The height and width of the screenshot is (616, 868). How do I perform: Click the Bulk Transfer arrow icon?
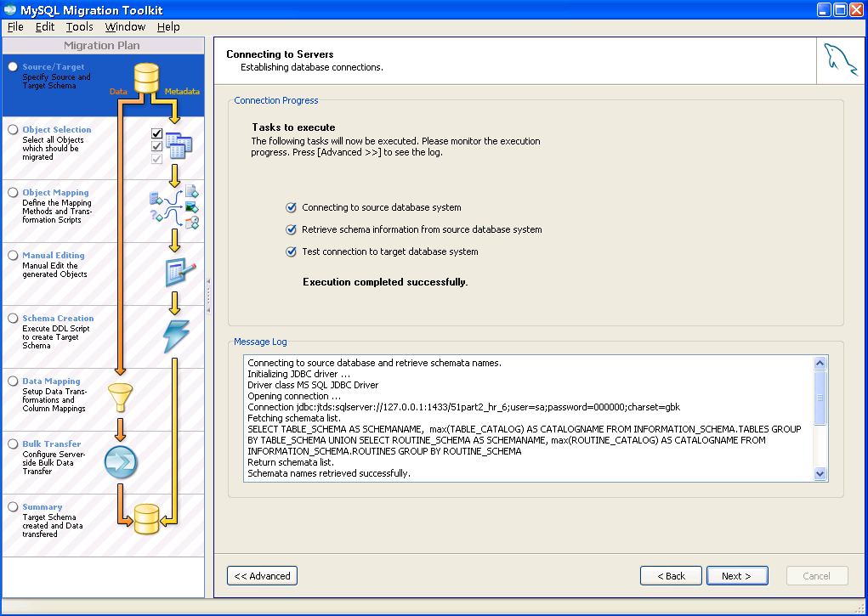coord(121,462)
